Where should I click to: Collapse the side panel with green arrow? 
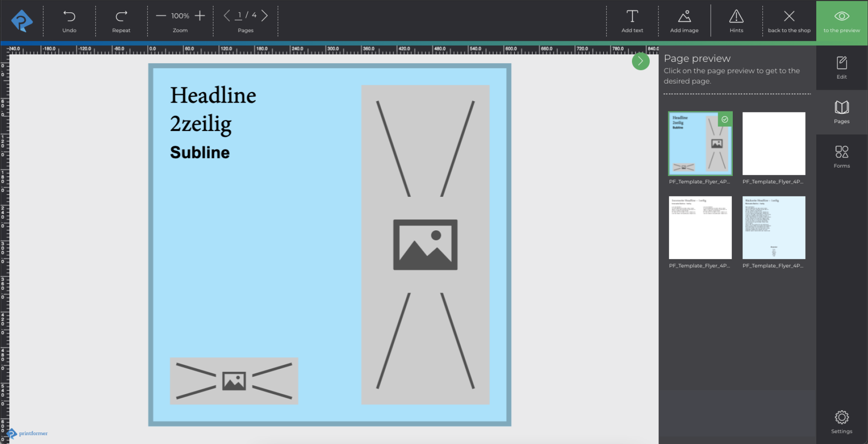click(x=640, y=61)
